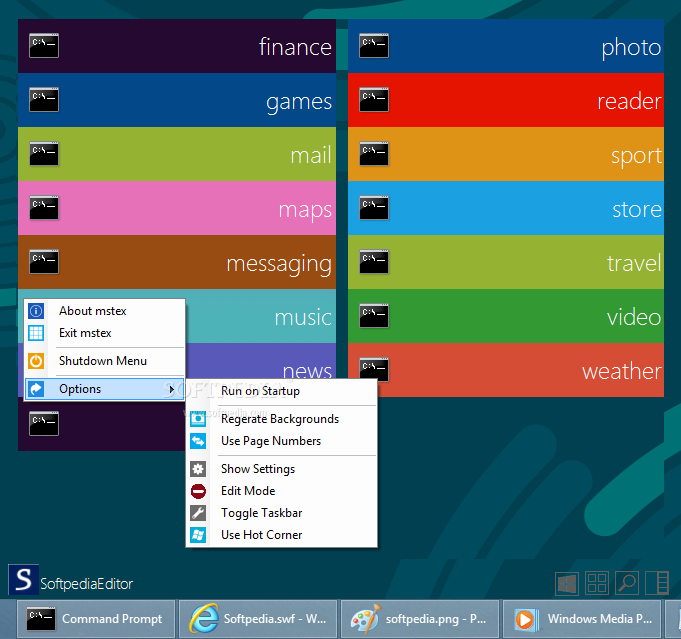Click the Toggle Taskbar wrench icon
This screenshot has height=639, width=681.
(x=198, y=513)
